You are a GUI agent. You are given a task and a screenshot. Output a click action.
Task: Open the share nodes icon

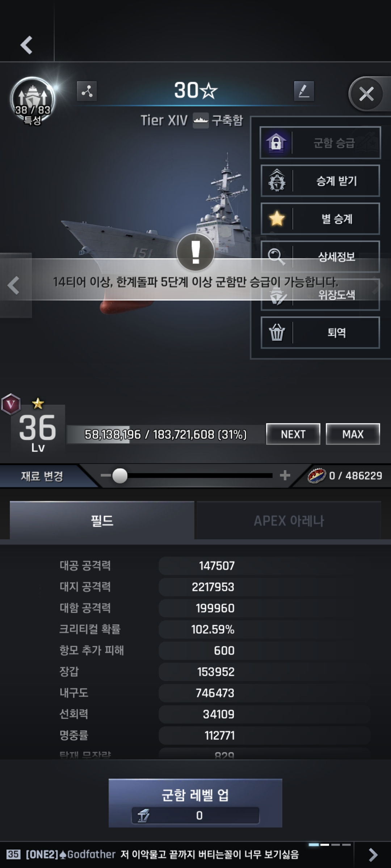coord(87,91)
